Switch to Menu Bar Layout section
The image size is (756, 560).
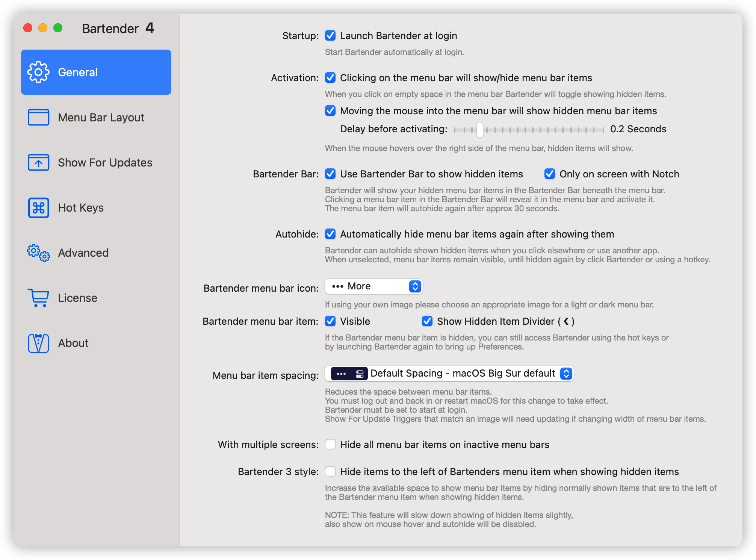pyautogui.click(x=96, y=117)
